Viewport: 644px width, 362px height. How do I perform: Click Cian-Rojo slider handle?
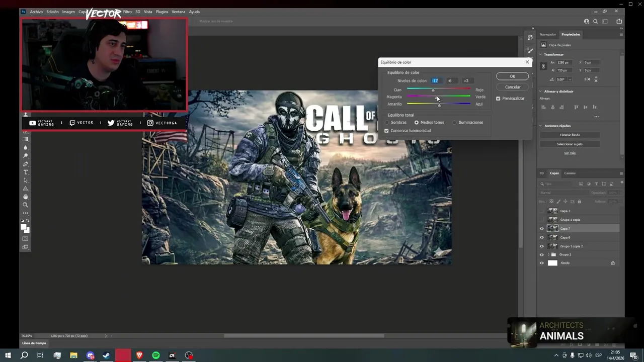[433, 90]
